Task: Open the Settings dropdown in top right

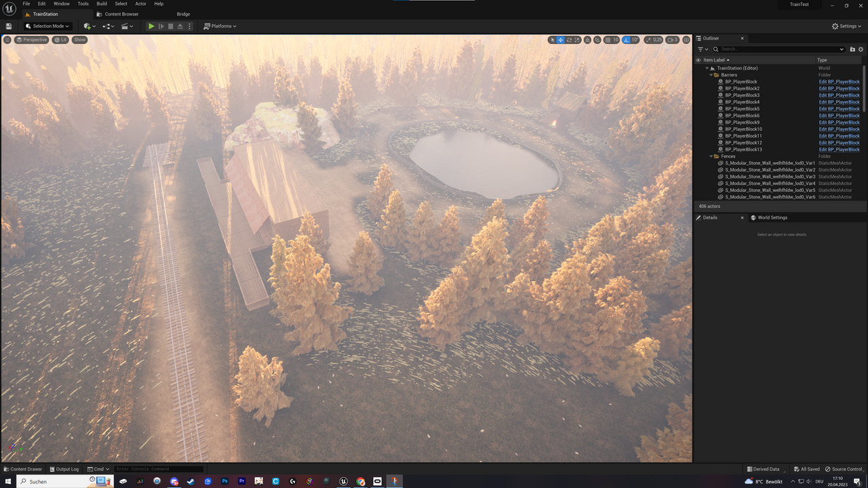Action: pos(848,26)
